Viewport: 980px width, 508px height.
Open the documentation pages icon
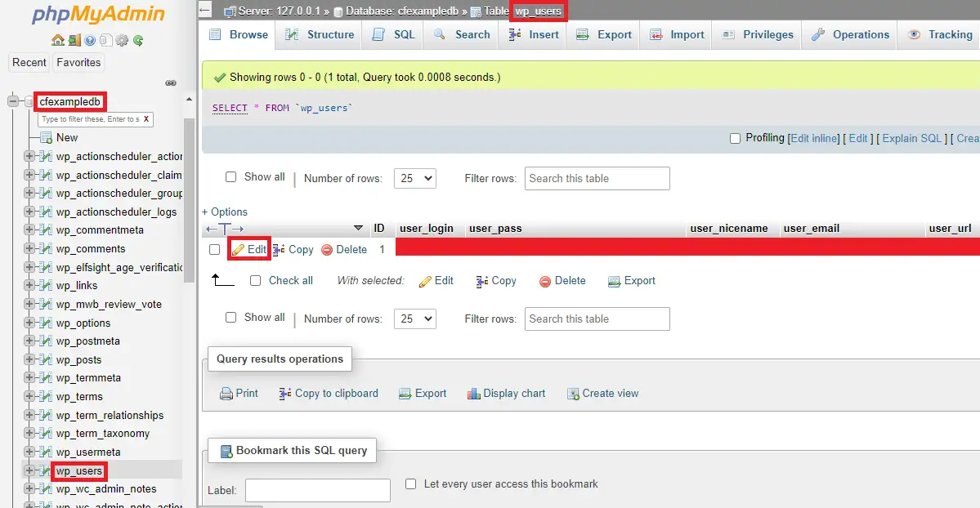tap(105, 41)
